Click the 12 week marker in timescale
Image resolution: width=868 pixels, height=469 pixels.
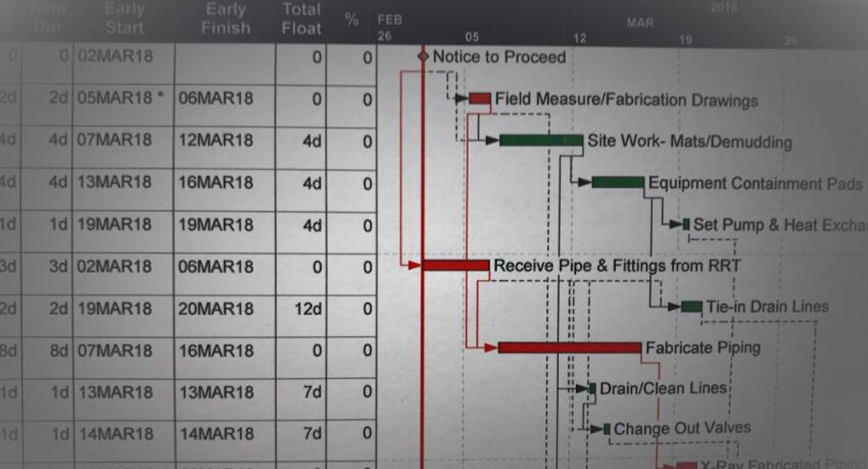(x=579, y=39)
